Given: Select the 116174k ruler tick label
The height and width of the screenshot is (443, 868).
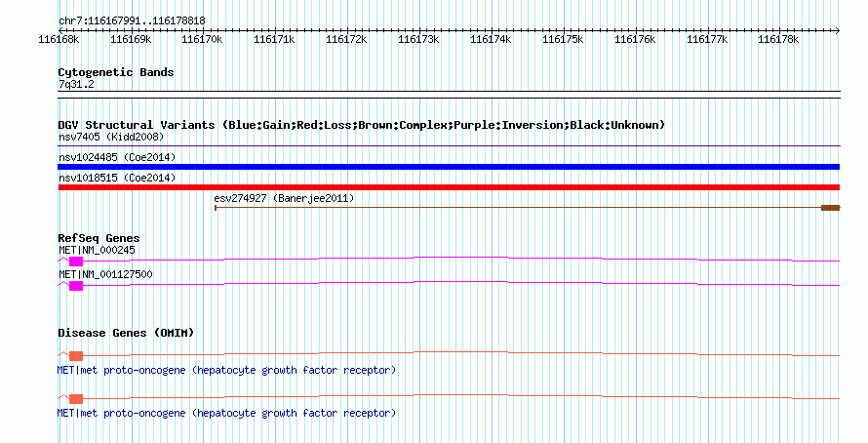Looking at the screenshot, I should 491,39.
